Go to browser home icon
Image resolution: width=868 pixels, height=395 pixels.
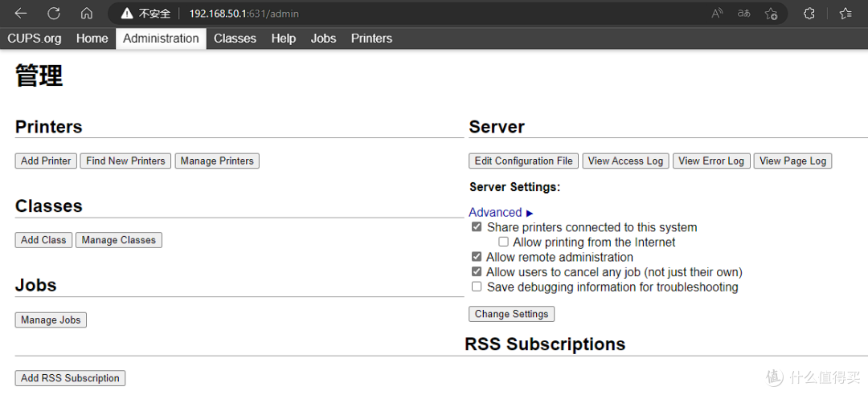point(87,14)
